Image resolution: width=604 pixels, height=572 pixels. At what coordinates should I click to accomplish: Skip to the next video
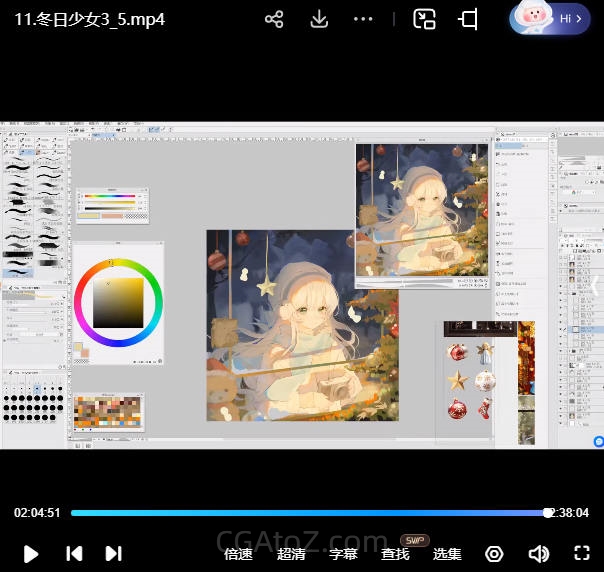(x=114, y=553)
